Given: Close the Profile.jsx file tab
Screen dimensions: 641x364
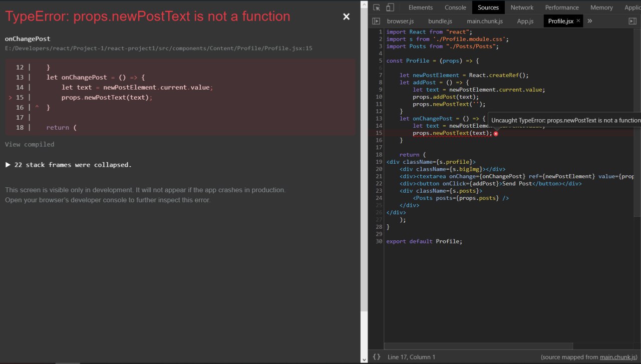Looking at the screenshot, I should [x=578, y=21].
